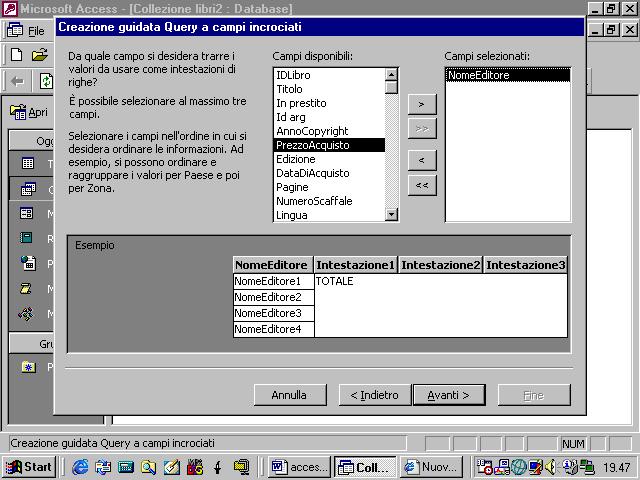The height and width of the screenshot is (480, 640).
Task: Switch to the Coll... Access taskbar button
Action: coord(365,467)
